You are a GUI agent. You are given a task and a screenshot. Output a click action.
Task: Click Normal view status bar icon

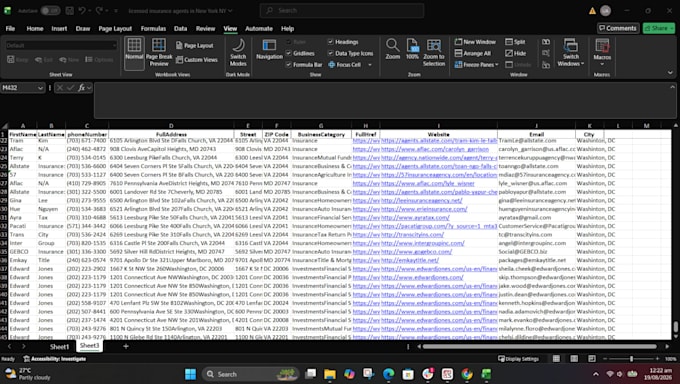click(x=556, y=359)
